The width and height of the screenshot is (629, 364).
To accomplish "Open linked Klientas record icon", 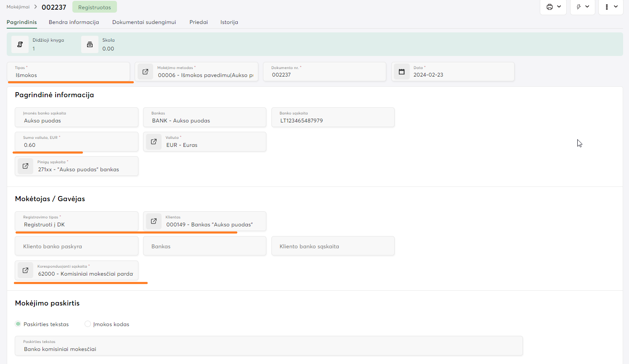I will coord(154,221).
